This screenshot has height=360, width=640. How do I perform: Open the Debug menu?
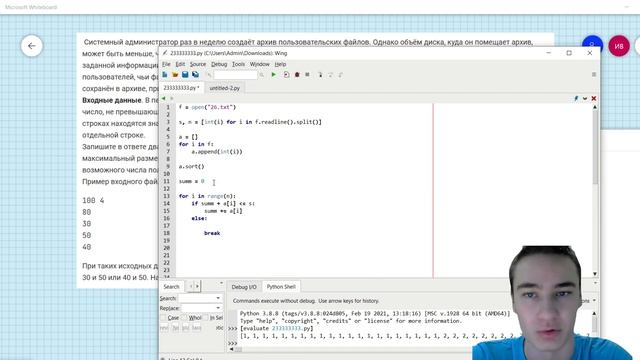[x=219, y=64]
